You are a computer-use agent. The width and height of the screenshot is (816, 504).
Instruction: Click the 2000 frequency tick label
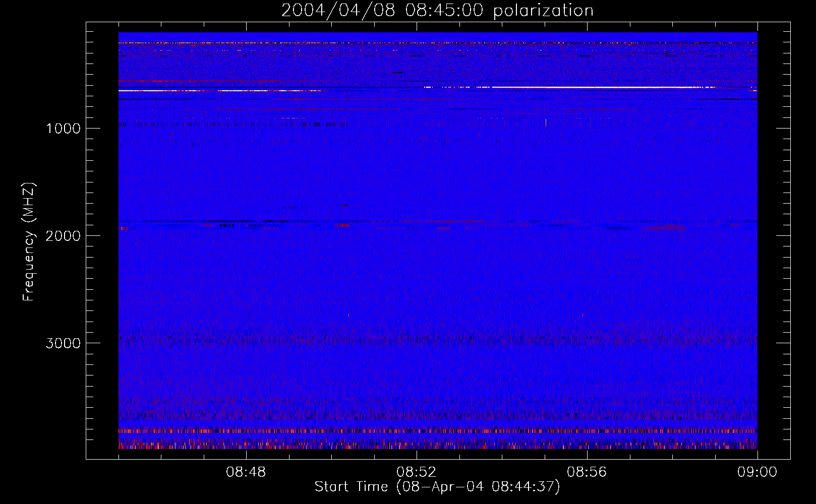click(x=63, y=236)
